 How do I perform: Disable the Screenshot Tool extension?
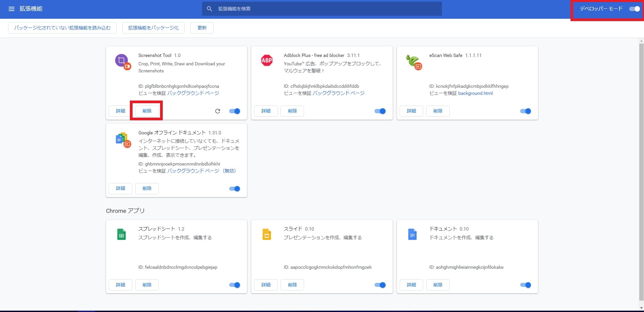235,111
